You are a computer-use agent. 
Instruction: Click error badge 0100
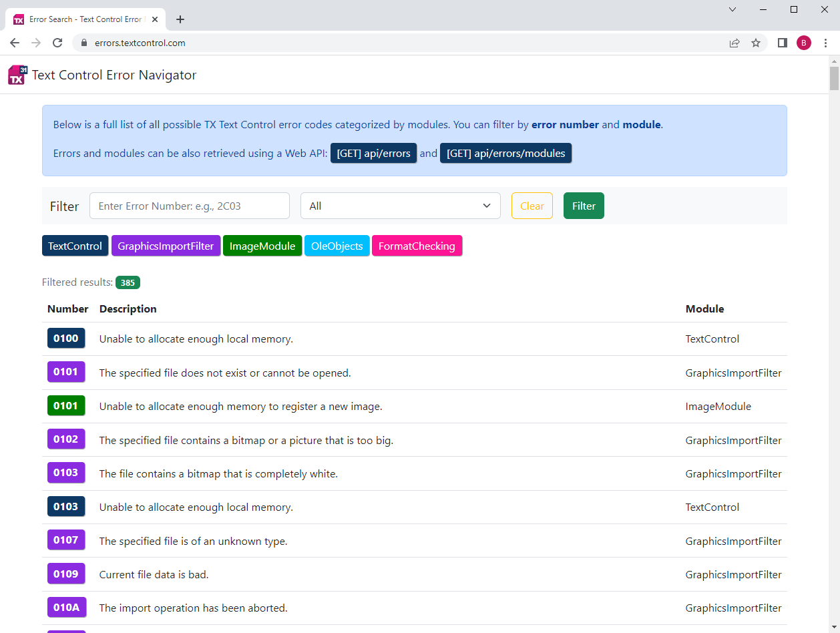coord(66,338)
